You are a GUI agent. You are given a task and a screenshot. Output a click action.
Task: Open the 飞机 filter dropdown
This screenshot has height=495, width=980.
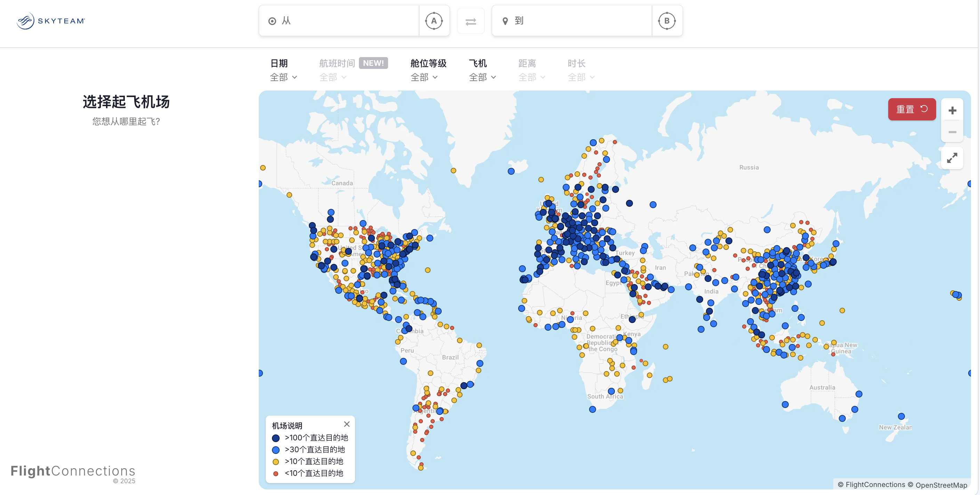[x=482, y=77]
